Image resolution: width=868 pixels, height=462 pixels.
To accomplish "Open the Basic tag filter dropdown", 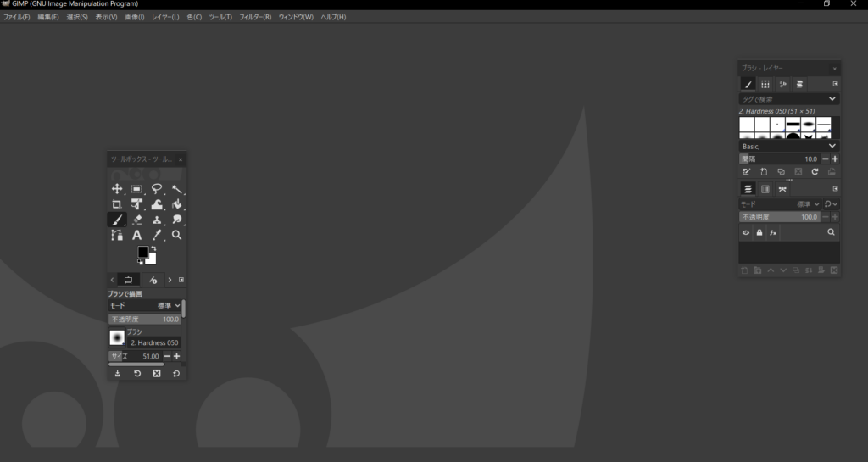I will pyautogui.click(x=789, y=146).
